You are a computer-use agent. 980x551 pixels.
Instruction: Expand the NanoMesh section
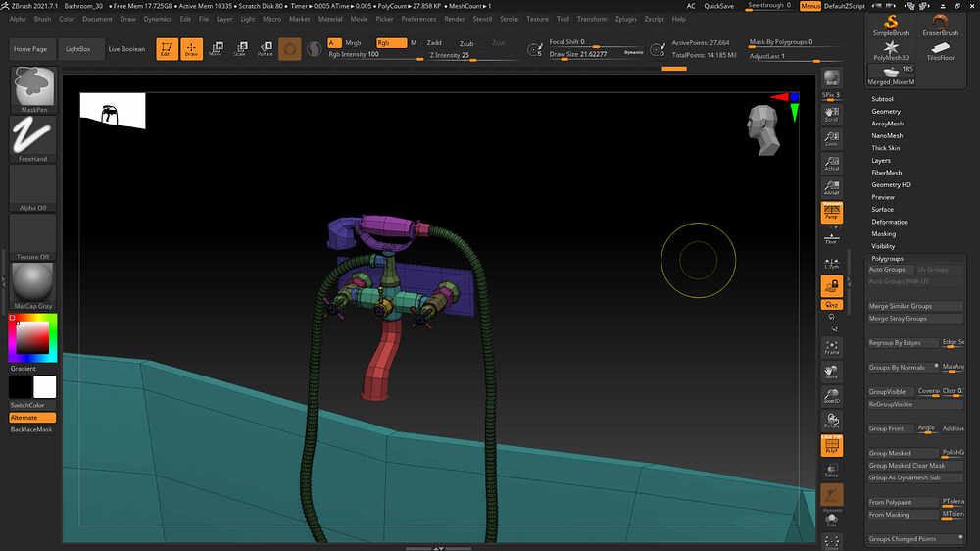point(887,135)
